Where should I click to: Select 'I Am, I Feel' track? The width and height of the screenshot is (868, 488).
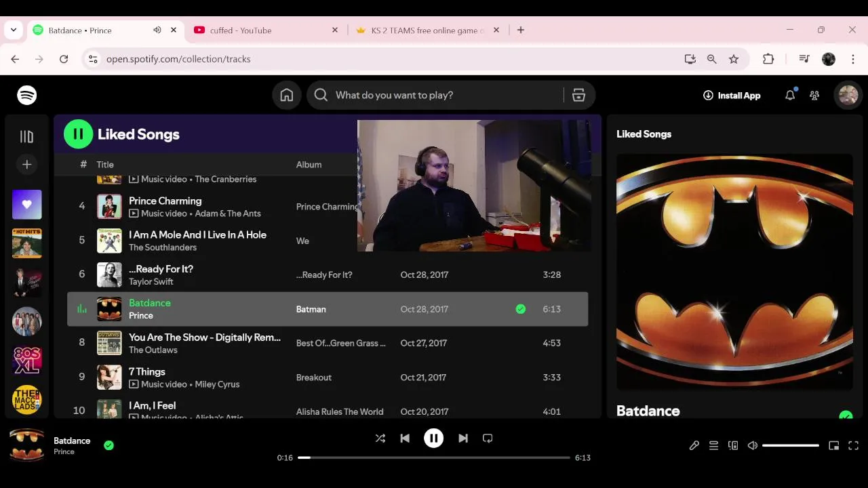[153, 405]
